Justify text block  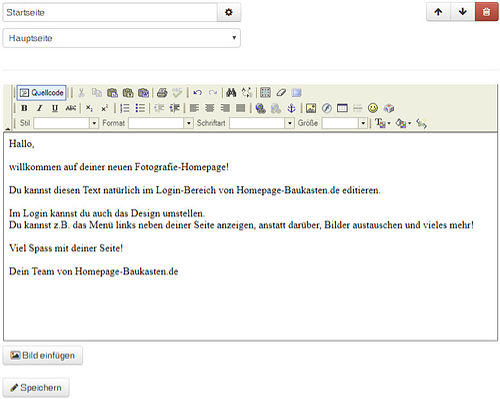241,108
